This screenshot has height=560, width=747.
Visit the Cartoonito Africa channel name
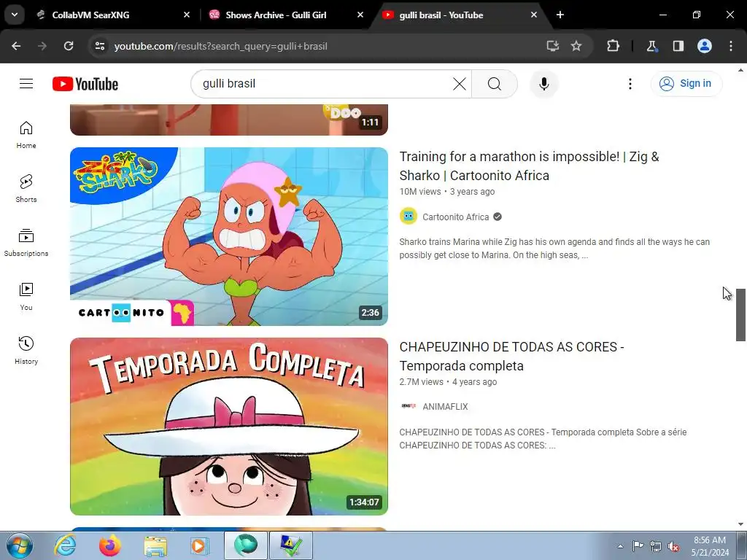tap(455, 217)
